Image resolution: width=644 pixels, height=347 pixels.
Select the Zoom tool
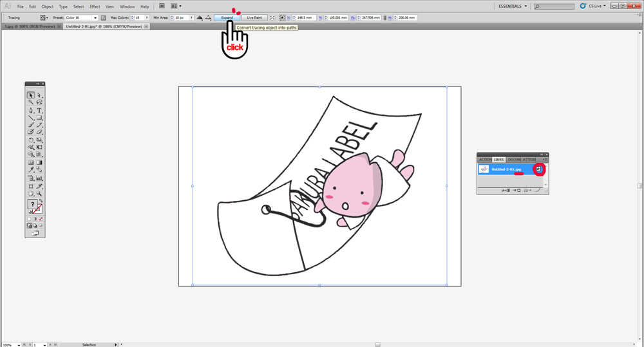(x=39, y=193)
